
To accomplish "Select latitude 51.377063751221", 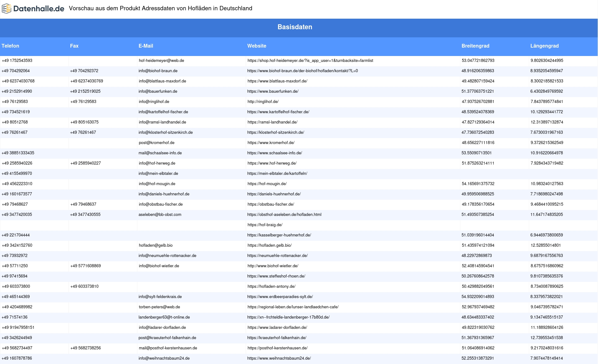I will click(477, 91).
